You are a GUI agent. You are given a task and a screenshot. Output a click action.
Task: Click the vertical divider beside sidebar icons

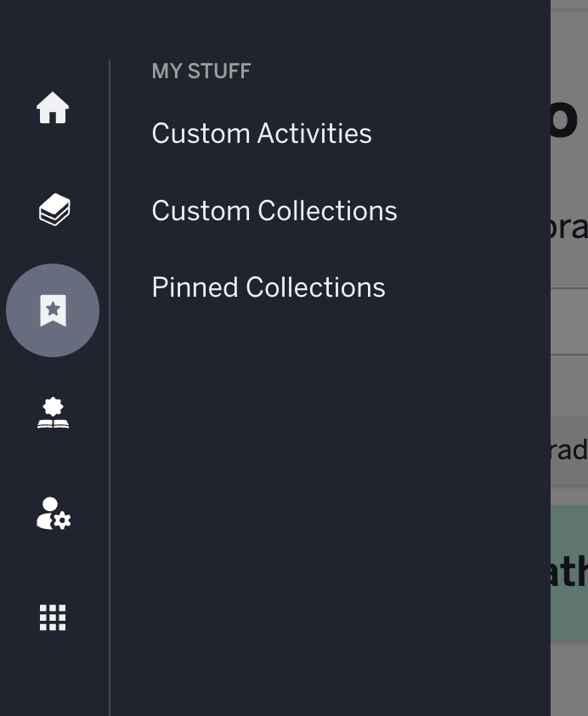[110, 387]
